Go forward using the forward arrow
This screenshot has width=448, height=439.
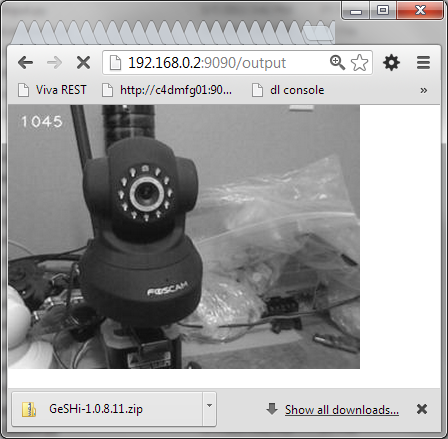[x=54, y=62]
